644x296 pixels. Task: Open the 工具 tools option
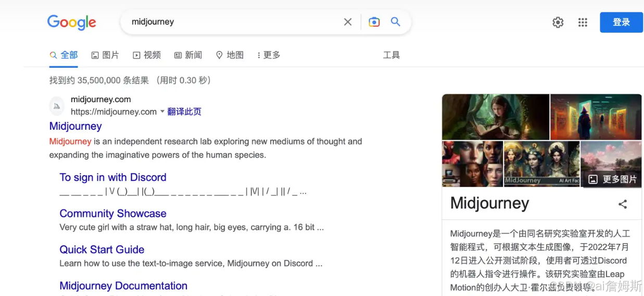point(392,55)
